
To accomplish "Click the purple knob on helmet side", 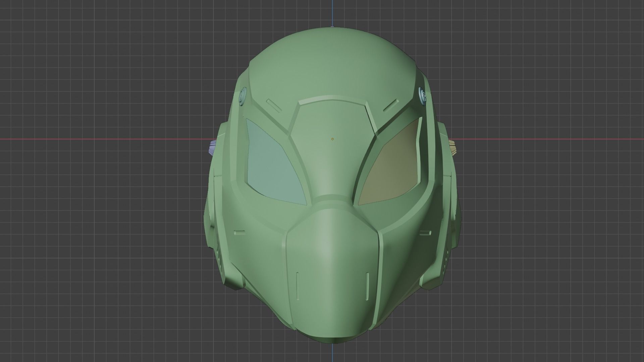I will click(x=213, y=148).
